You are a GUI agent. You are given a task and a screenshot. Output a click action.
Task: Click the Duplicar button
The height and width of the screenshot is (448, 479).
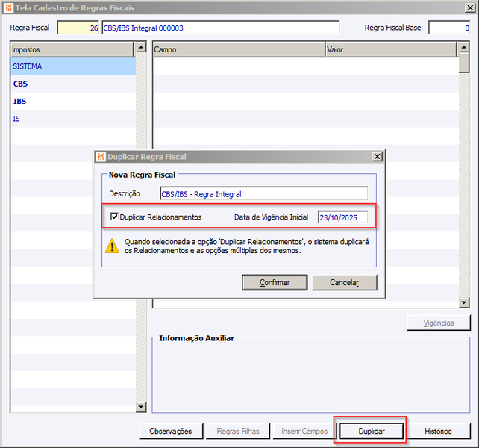tap(372, 431)
